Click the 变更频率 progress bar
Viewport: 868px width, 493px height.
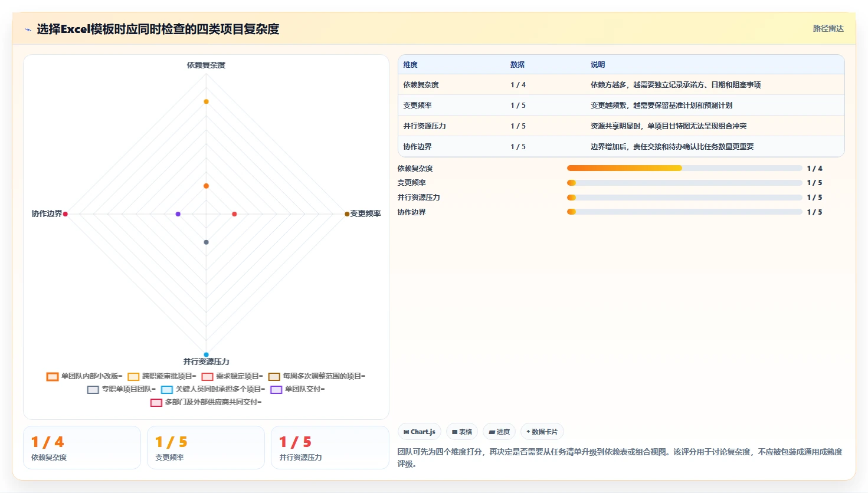coord(684,183)
